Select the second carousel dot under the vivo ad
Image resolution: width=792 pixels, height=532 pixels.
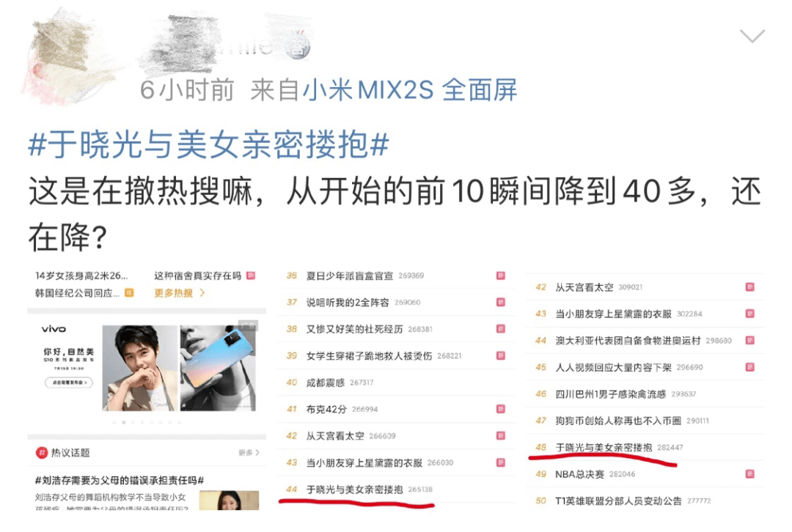[124, 423]
